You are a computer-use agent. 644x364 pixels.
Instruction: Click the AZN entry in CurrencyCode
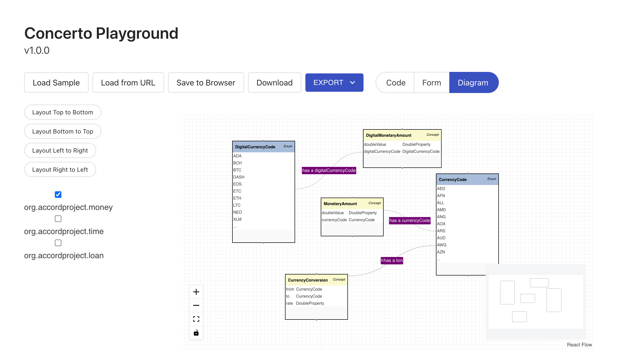[x=441, y=252]
